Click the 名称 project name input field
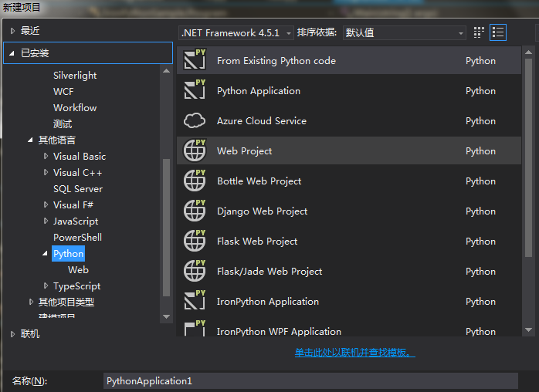The width and height of the screenshot is (539, 392). click(x=310, y=381)
